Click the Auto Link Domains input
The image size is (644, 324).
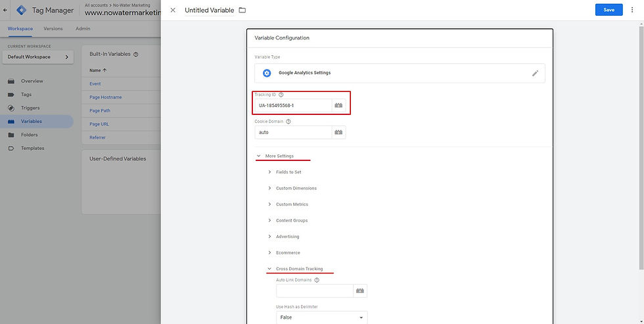(315, 290)
